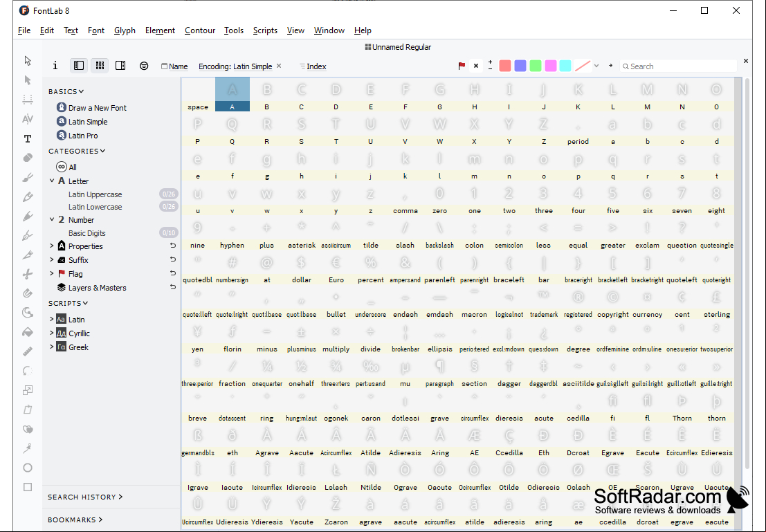
Task: Click the info 'i' icon in toolbar
Action: pos(55,66)
